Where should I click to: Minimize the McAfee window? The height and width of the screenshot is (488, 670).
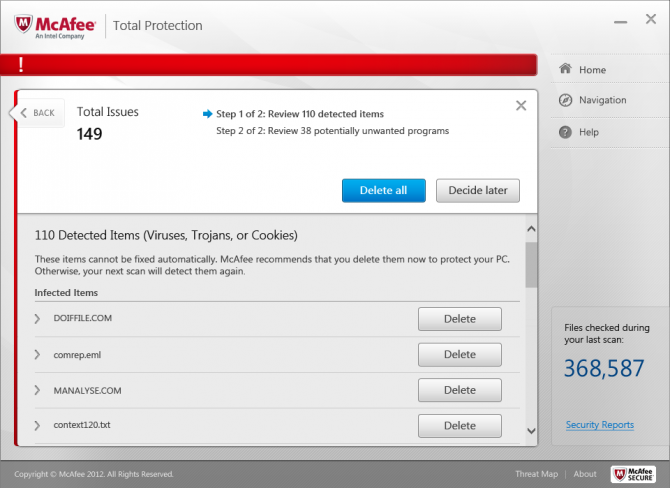[620, 22]
